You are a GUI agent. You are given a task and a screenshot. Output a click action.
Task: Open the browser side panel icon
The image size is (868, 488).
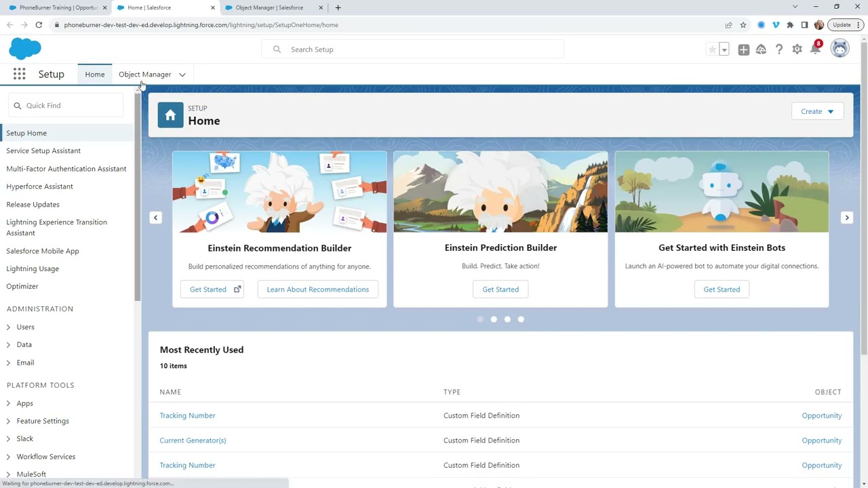tap(804, 25)
